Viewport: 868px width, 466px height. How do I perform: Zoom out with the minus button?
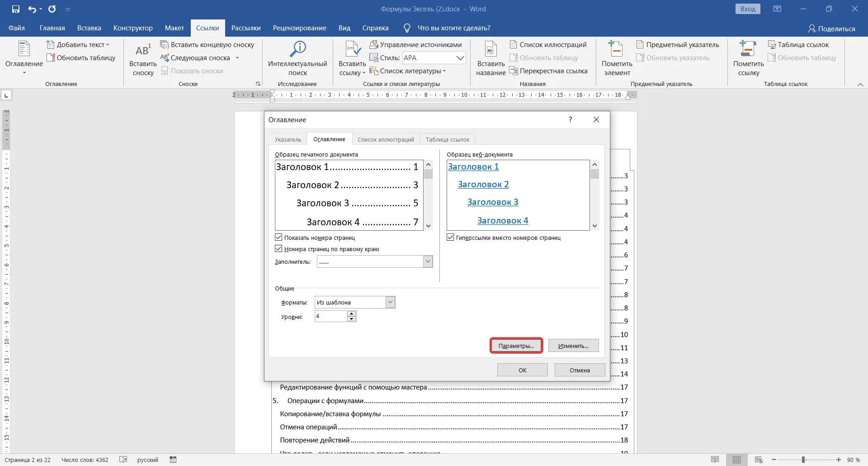(x=774, y=460)
